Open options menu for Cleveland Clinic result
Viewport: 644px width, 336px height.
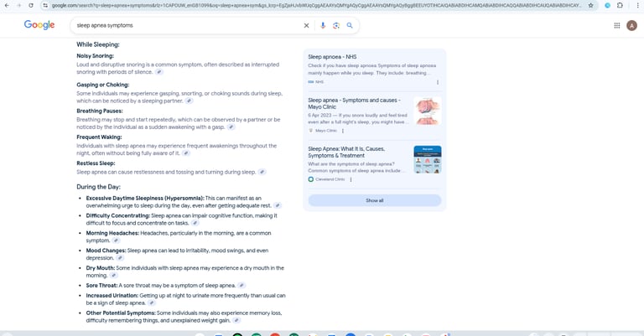point(351,179)
